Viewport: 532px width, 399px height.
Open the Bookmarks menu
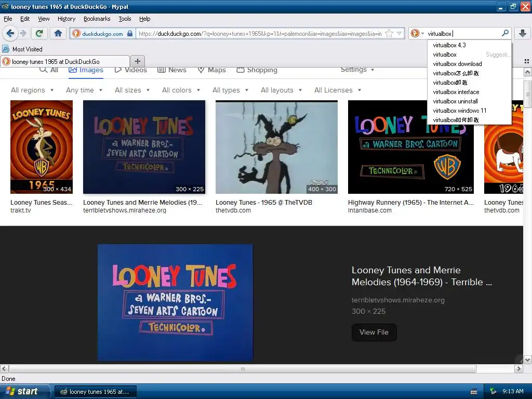(x=97, y=19)
